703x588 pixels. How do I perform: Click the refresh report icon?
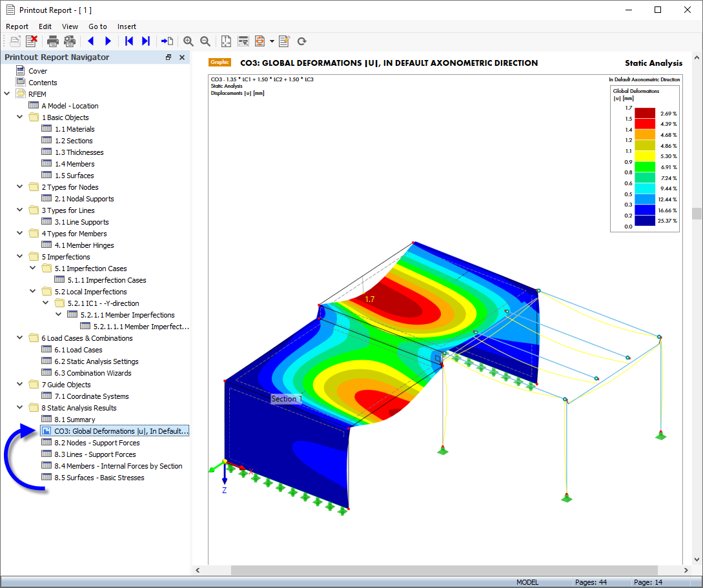click(301, 41)
